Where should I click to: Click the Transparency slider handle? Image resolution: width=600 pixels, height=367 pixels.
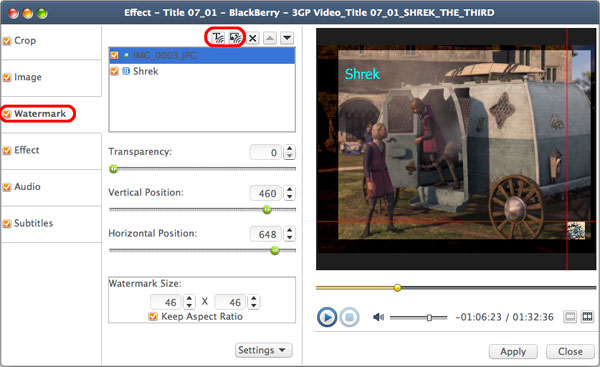(114, 169)
